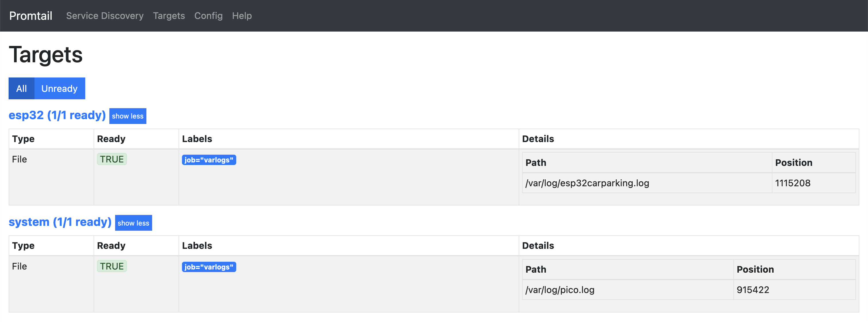Collapse esp32 section with show less

128,116
